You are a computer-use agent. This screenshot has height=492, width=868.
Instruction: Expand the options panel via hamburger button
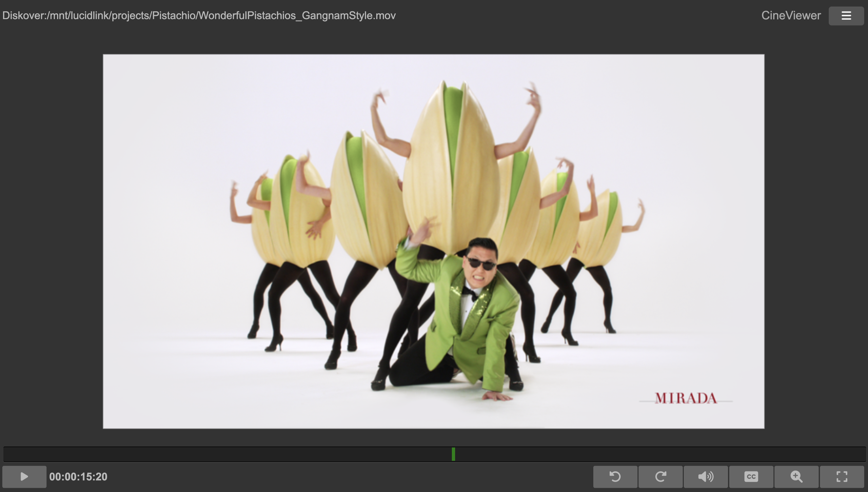(846, 16)
